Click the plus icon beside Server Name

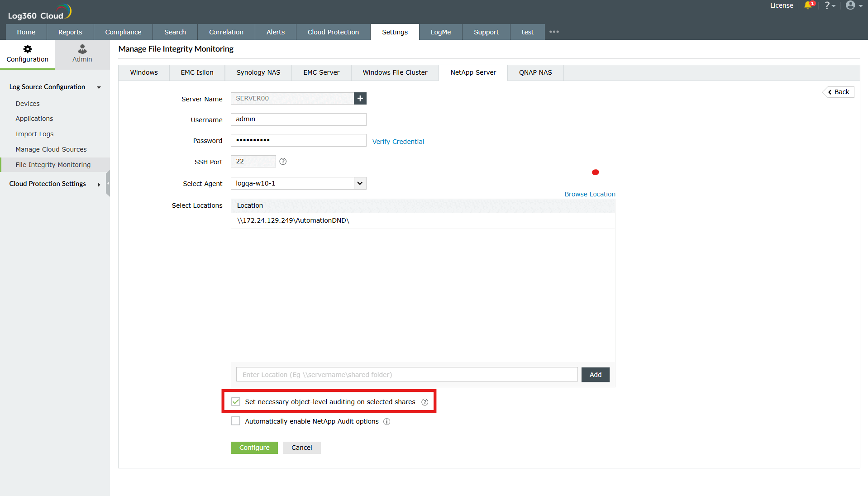pos(360,98)
